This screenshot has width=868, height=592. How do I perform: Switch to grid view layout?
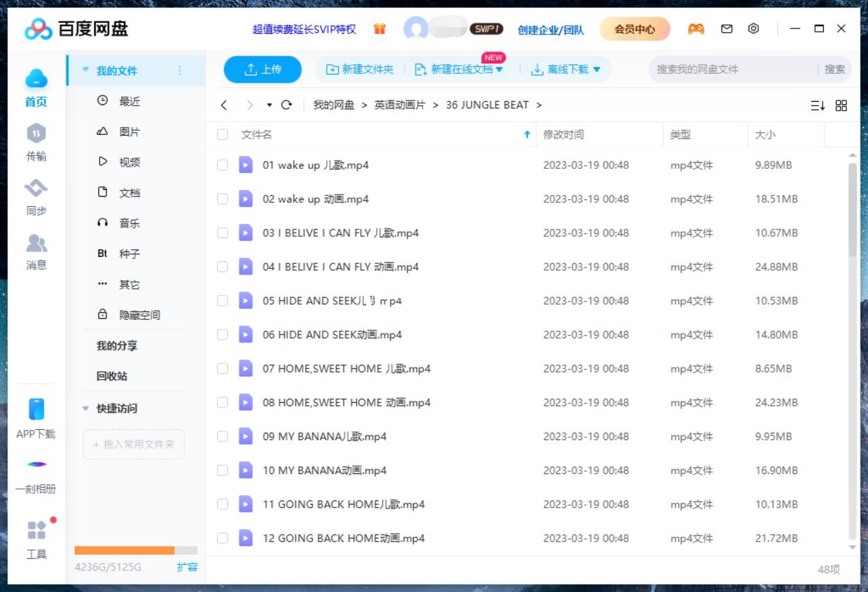[x=841, y=105]
